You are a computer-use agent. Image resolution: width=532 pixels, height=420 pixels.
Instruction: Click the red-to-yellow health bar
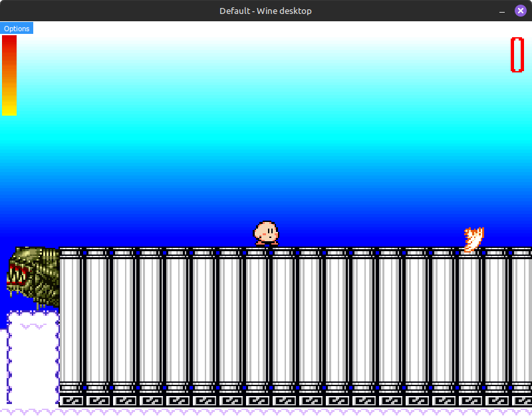pyautogui.click(x=9, y=75)
